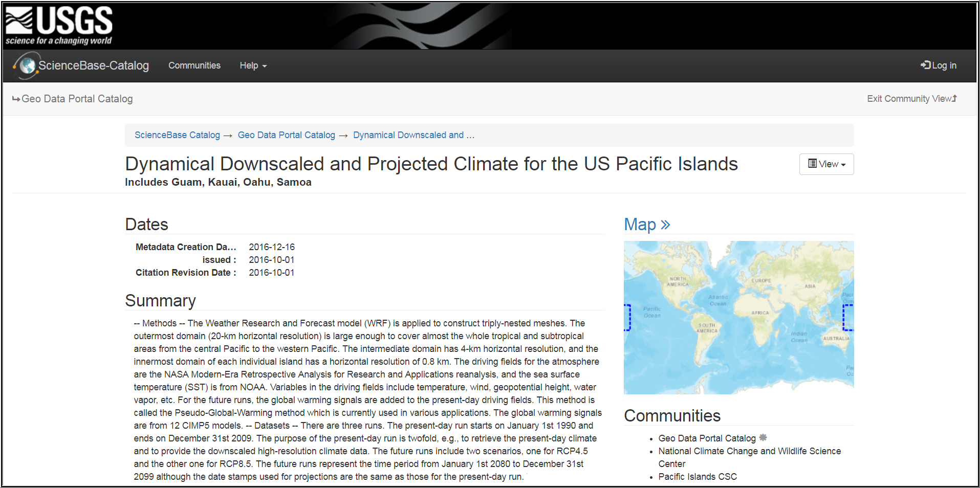Click the spinner icon beside Geo Data Portal Catalog community

point(763,438)
